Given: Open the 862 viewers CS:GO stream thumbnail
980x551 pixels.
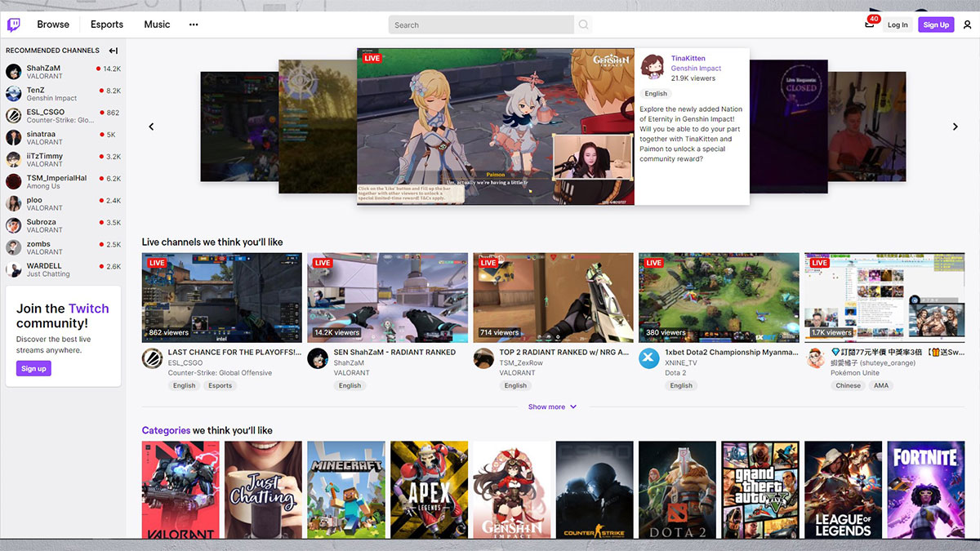Looking at the screenshot, I should [x=222, y=297].
